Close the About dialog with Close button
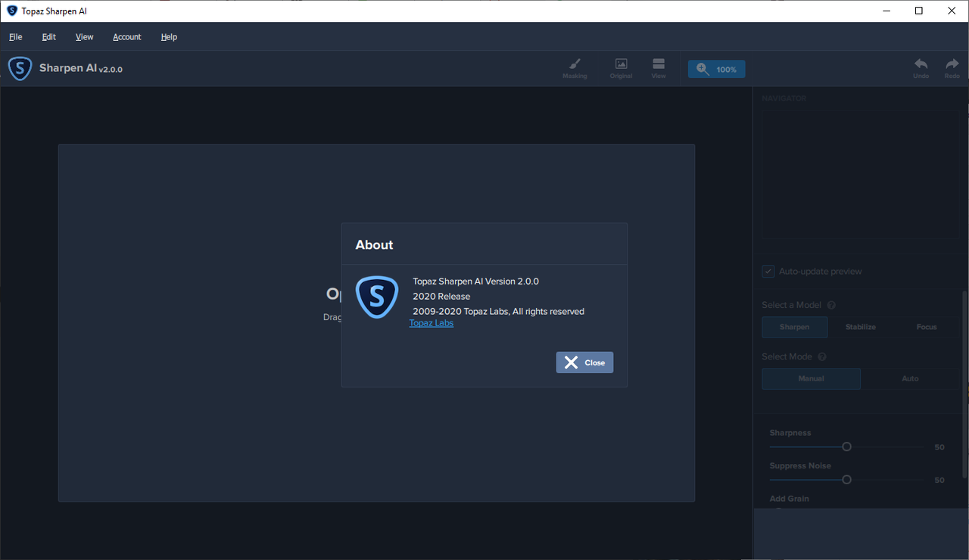969x560 pixels. point(584,362)
